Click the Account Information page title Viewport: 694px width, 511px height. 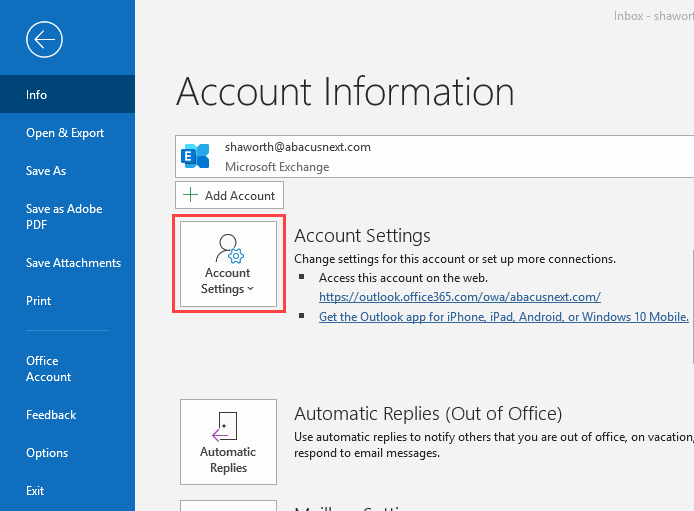(x=345, y=92)
